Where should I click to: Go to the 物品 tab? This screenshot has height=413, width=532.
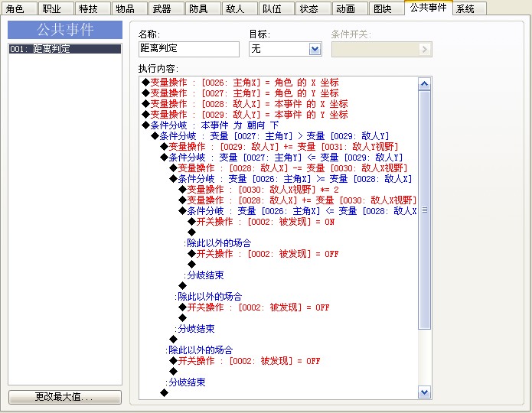pyautogui.click(x=129, y=8)
